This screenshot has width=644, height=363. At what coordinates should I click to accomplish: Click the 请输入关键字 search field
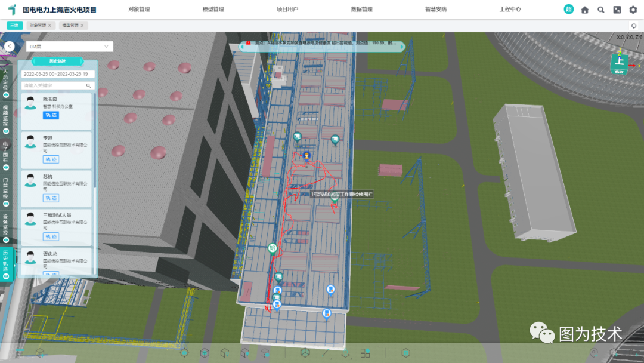(x=54, y=85)
